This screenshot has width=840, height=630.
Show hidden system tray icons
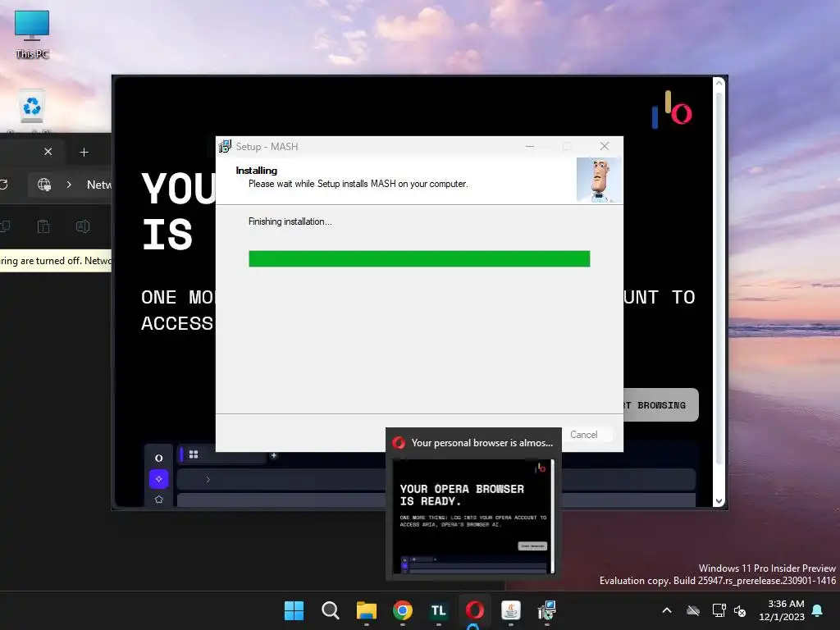pyautogui.click(x=667, y=610)
